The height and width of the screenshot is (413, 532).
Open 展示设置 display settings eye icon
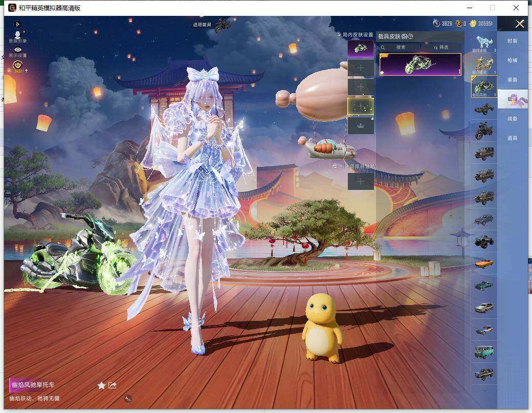(17, 52)
